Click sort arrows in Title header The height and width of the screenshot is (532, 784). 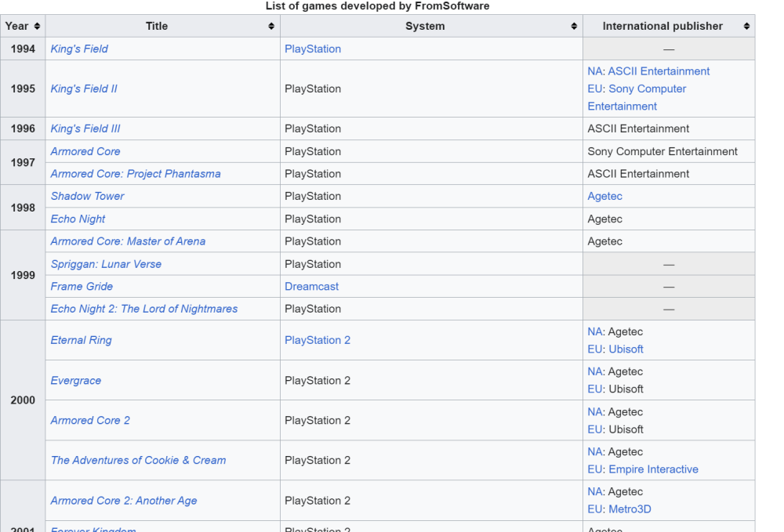click(x=271, y=26)
